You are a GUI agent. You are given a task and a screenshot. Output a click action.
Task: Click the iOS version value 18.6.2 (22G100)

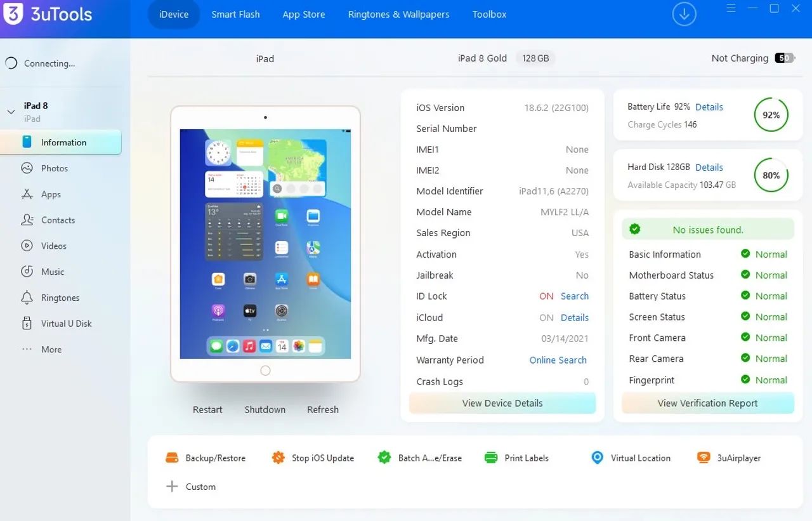556,108
